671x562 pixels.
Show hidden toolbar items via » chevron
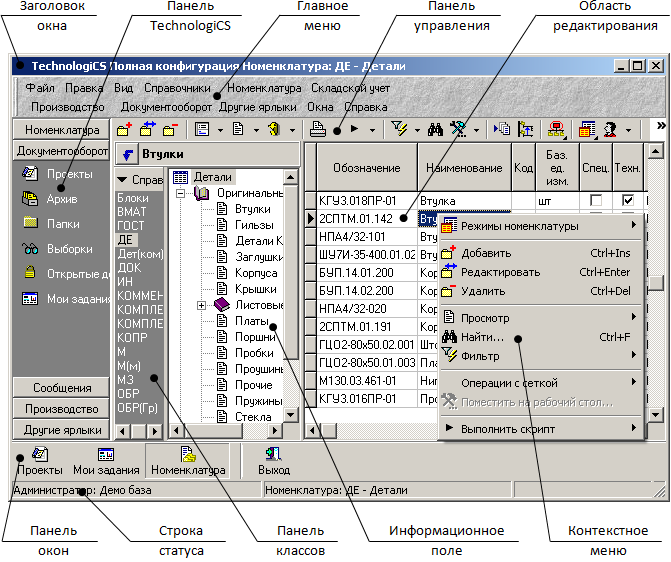(x=661, y=125)
